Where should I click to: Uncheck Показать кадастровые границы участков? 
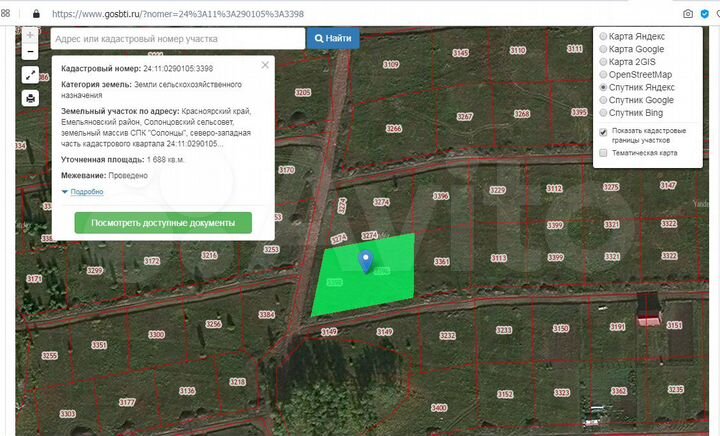click(x=603, y=132)
